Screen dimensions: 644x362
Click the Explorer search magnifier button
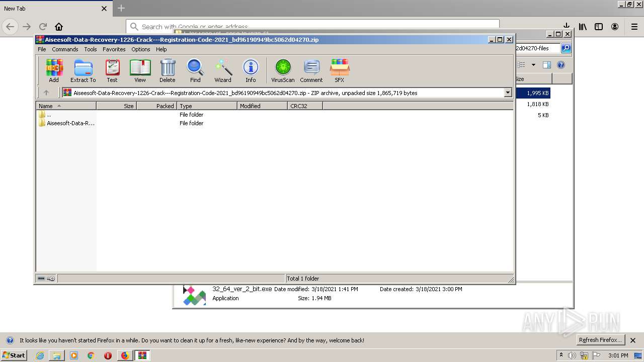566,48
